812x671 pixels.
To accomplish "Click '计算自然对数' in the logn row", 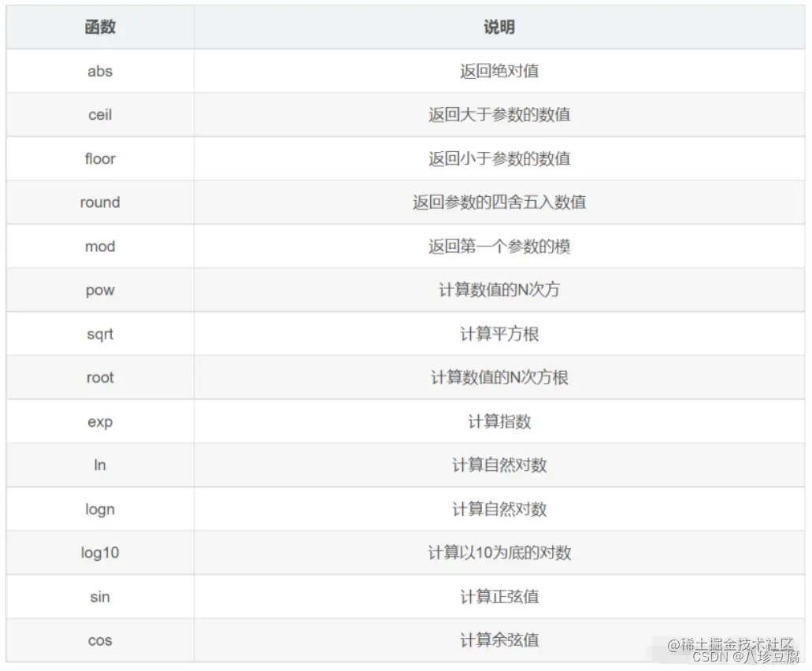I will pos(499,509).
